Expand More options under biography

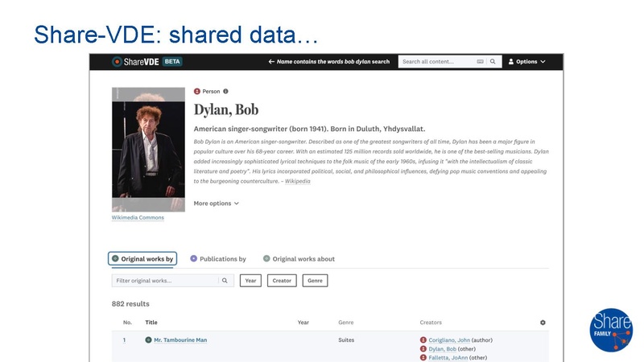216,204
